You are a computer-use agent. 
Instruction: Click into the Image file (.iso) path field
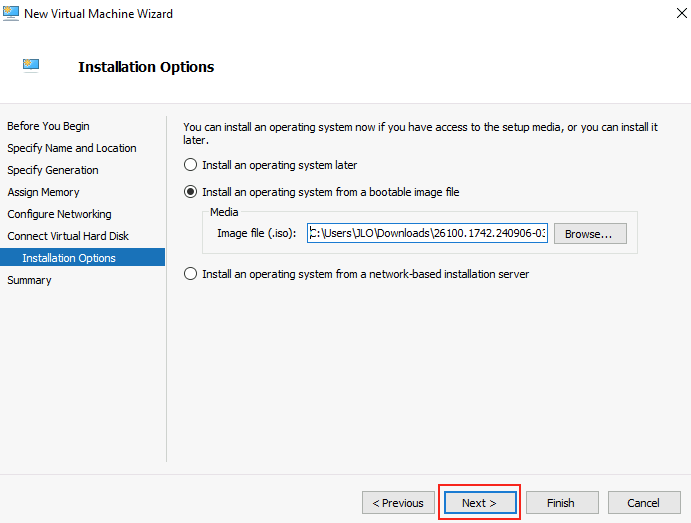click(427, 233)
